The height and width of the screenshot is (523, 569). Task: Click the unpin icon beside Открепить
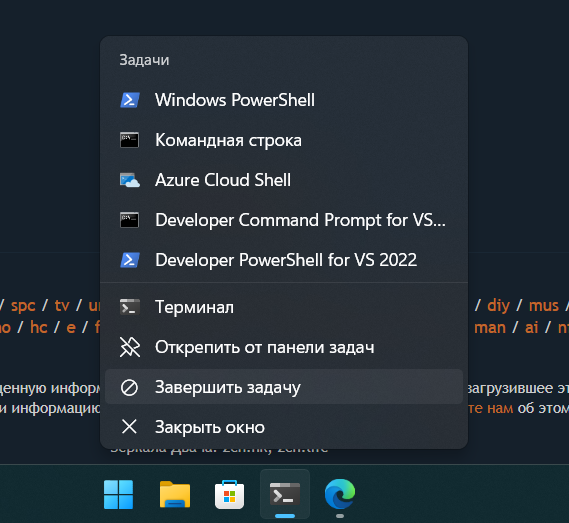point(130,347)
